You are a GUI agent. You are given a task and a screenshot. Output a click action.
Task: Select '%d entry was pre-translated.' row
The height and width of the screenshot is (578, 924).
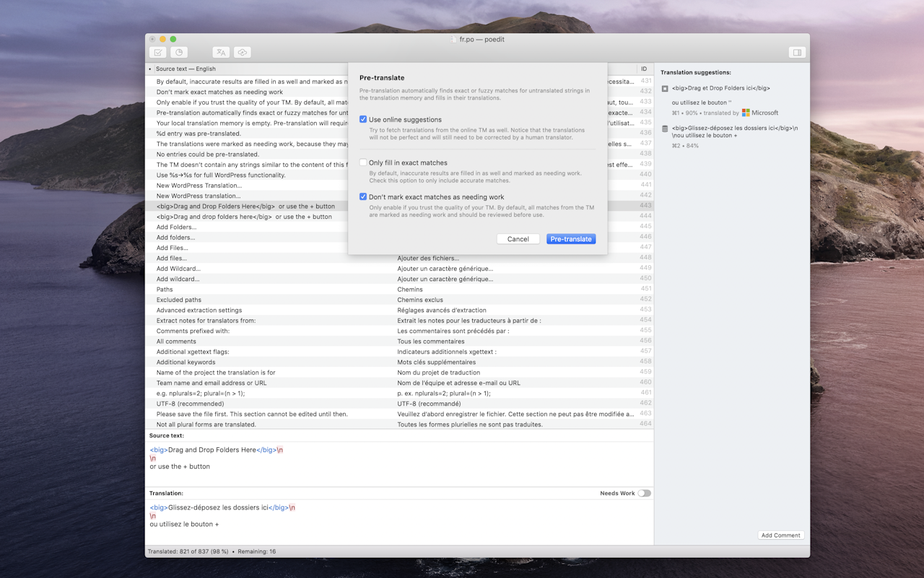pyautogui.click(x=247, y=134)
